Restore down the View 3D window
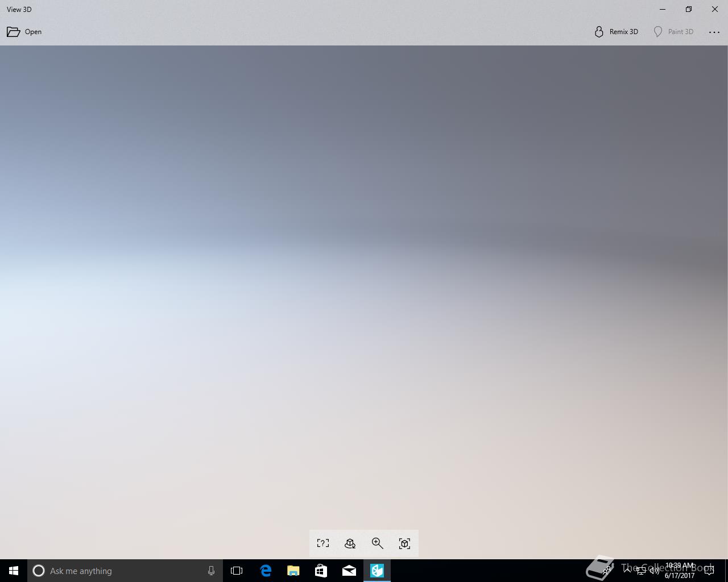This screenshot has height=582, width=728. click(689, 9)
